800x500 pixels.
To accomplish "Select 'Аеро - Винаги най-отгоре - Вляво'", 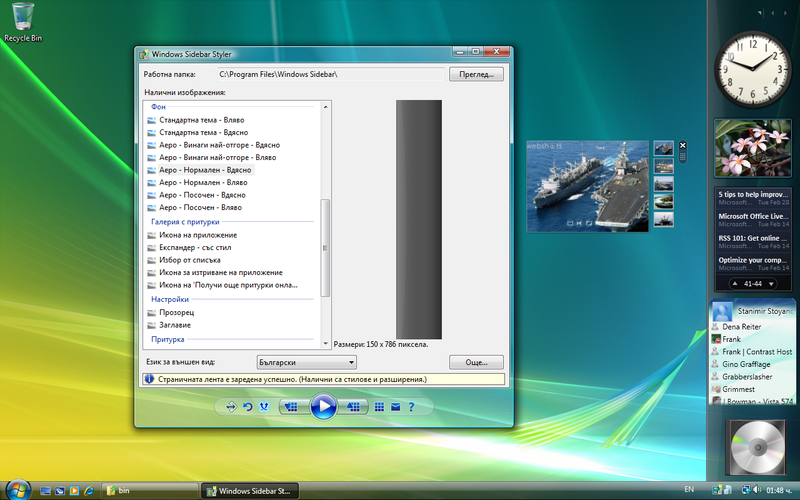I will point(217,157).
